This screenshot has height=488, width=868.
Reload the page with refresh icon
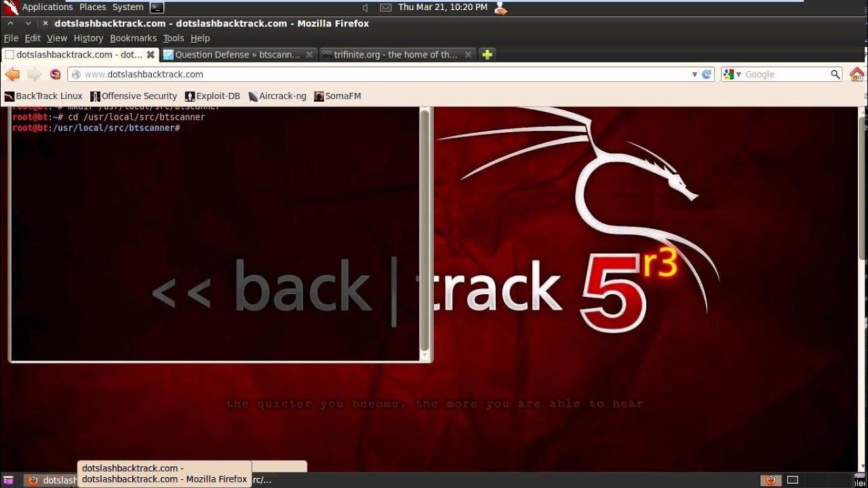pyautogui.click(x=707, y=75)
